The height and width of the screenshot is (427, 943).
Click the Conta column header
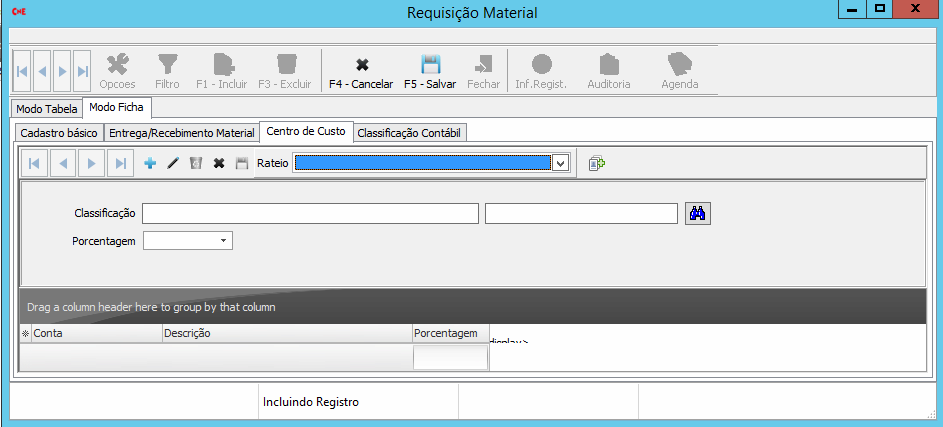96,334
